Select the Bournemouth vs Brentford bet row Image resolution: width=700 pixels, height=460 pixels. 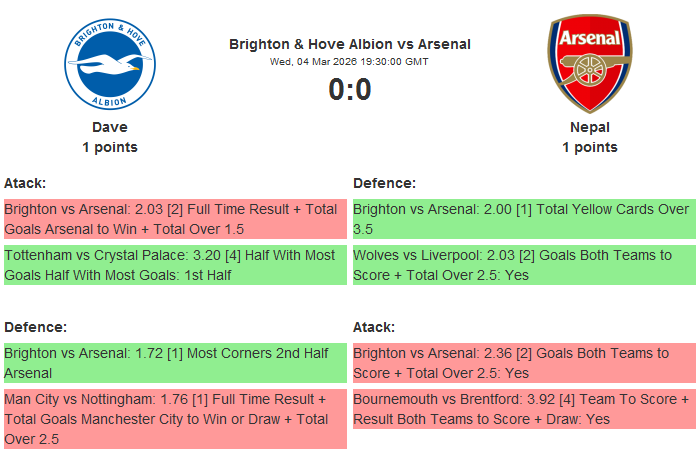click(524, 409)
